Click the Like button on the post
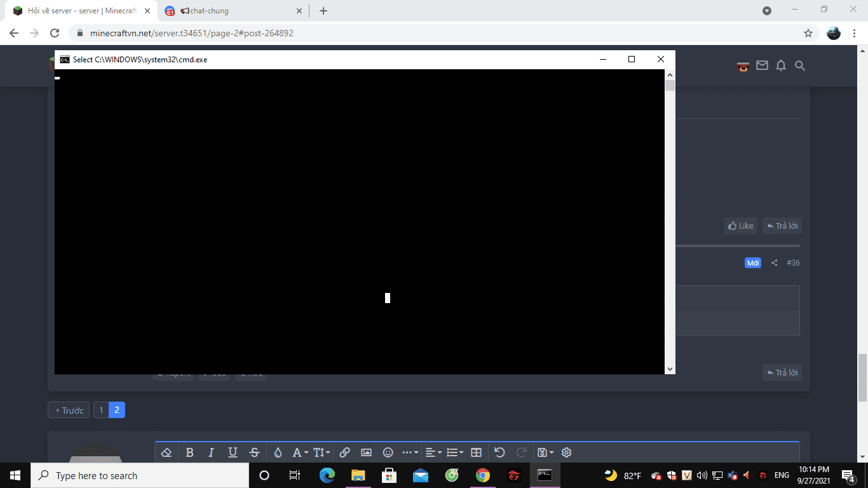 pos(741,226)
